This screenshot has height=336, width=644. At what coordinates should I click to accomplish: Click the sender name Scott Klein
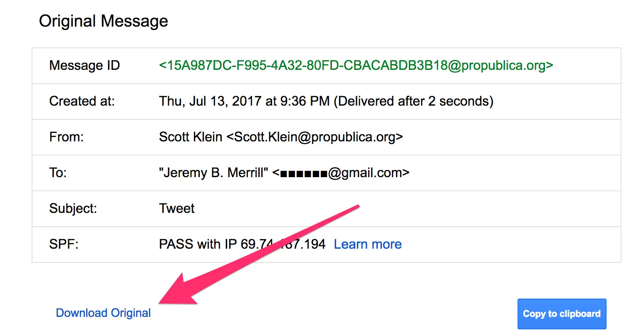pos(191,137)
